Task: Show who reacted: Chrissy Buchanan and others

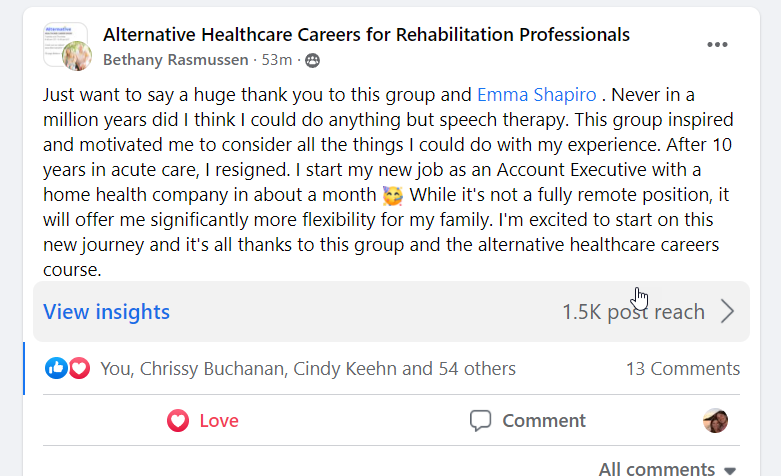Action: coord(308,369)
